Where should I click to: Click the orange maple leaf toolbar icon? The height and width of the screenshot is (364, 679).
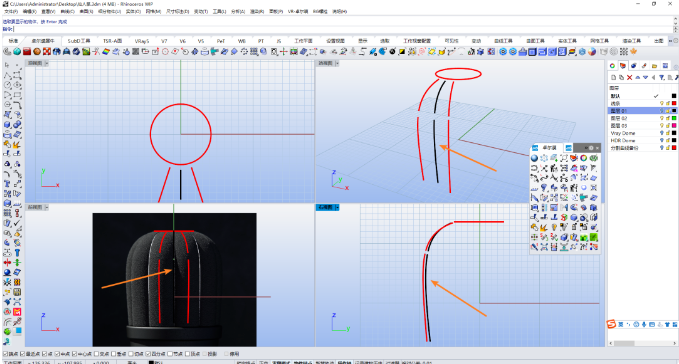pos(634,52)
